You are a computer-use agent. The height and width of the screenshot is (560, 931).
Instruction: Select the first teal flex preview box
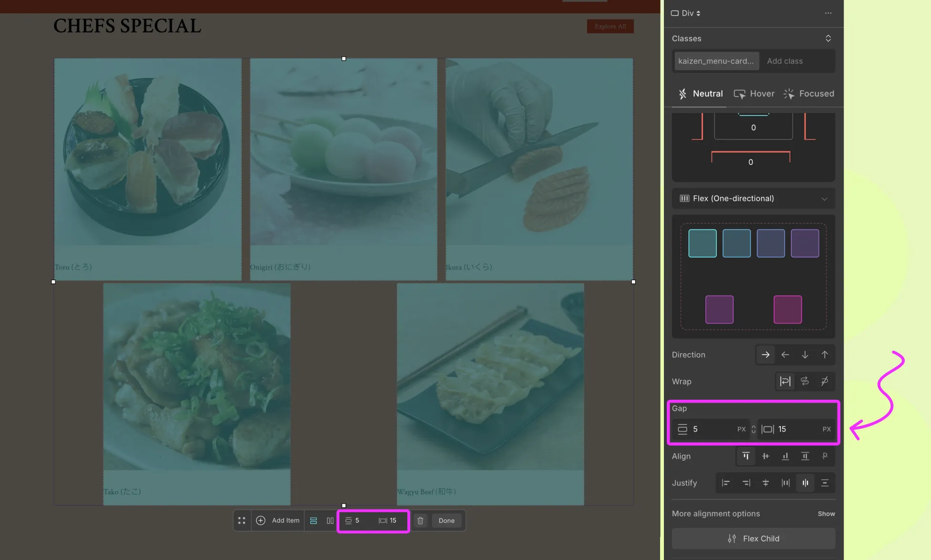pyautogui.click(x=702, y=243)
